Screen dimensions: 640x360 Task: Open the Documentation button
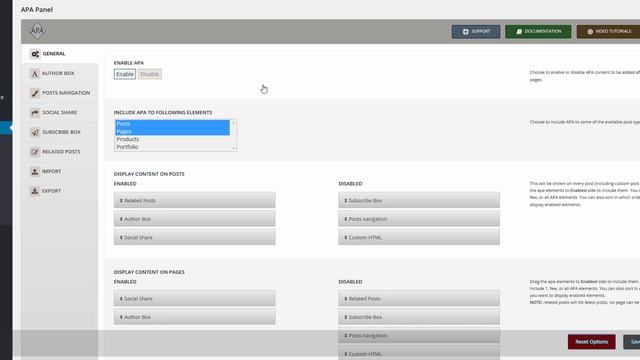click(x=538, y=31)
